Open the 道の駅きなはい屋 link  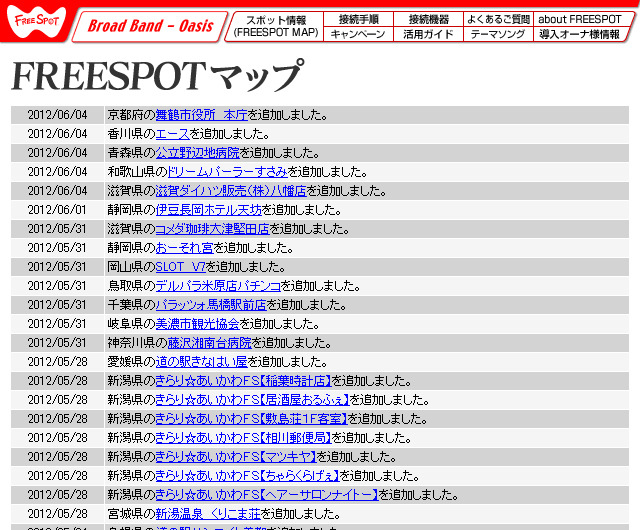pos(202,362)
